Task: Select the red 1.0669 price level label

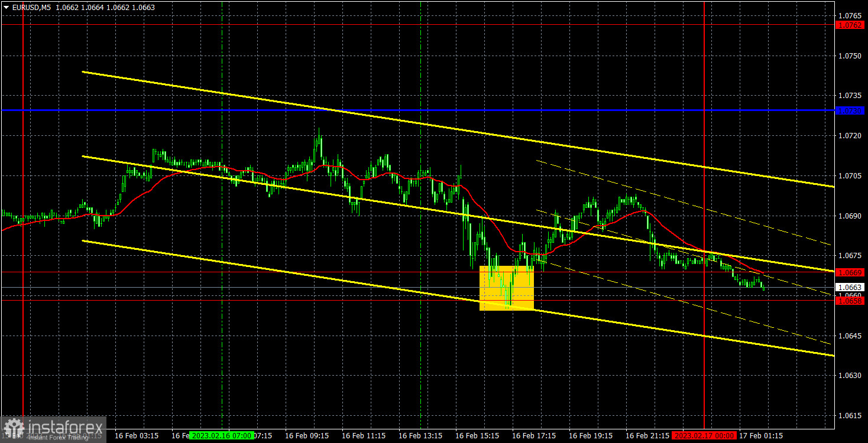Action: (x=850, y=272)
